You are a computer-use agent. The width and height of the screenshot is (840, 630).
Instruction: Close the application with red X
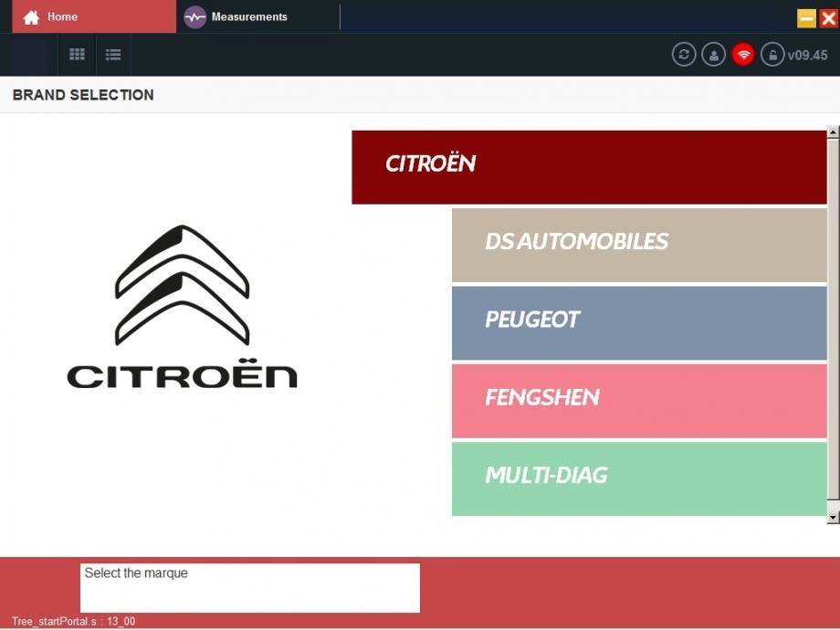tap(828, 18)
